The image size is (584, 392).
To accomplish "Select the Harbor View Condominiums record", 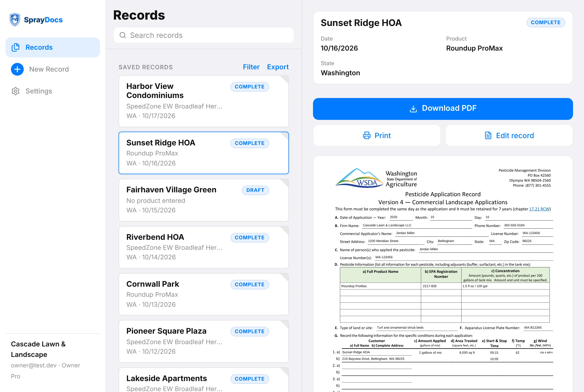I will [204, 101].
